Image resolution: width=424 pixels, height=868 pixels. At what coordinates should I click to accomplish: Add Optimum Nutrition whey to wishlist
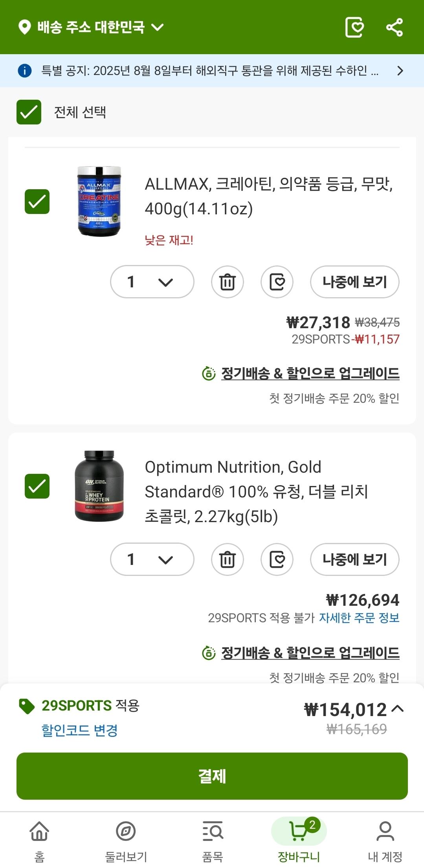pos(277,559)
